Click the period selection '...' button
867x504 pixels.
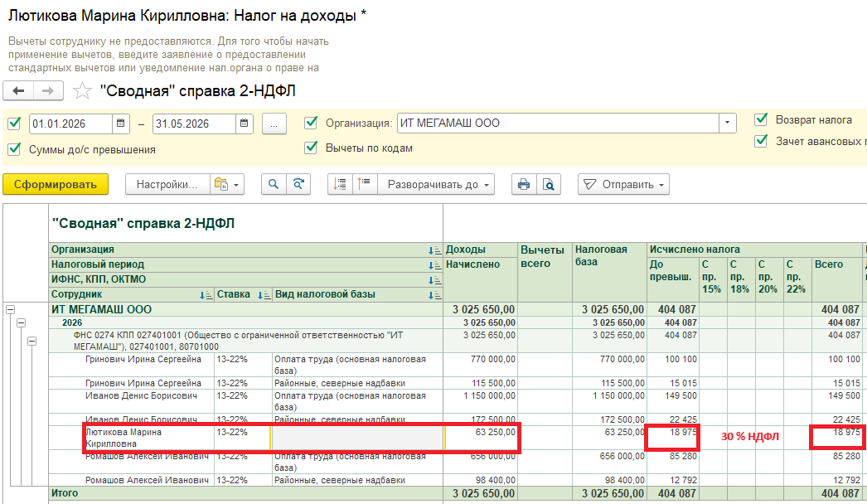coord(274,124)
